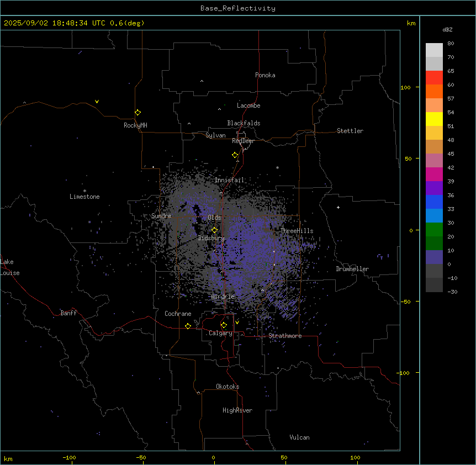Click the asterisk marker above Limestone

tap(84, 191)
